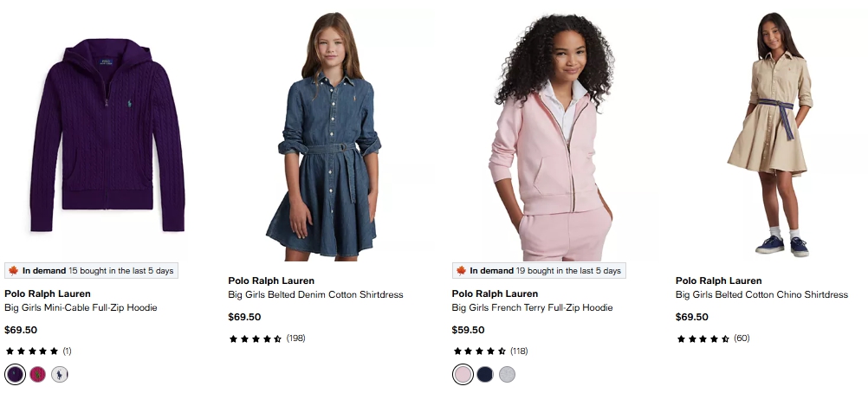Open Big Girls Mini-Cable Full-Zip Hoodie link
This screenshot has width=868, height=393.
(x=81, y=307)
